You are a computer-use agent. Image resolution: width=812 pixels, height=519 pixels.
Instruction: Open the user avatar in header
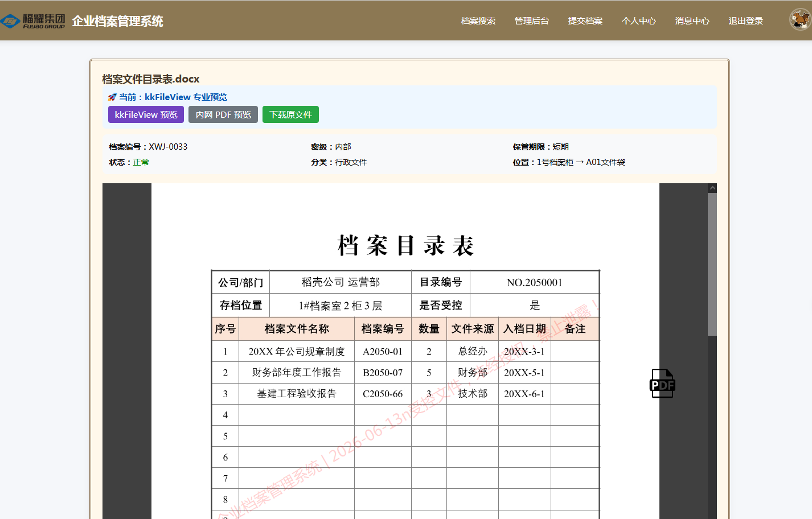(800, 19)
